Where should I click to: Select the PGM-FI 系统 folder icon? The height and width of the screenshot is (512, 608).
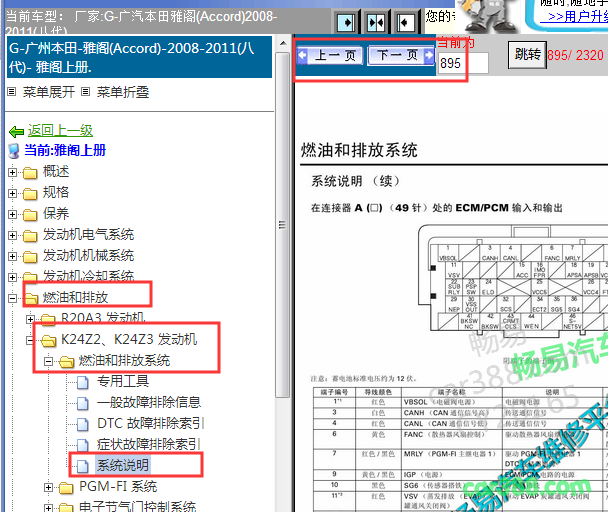coord(66,488)
